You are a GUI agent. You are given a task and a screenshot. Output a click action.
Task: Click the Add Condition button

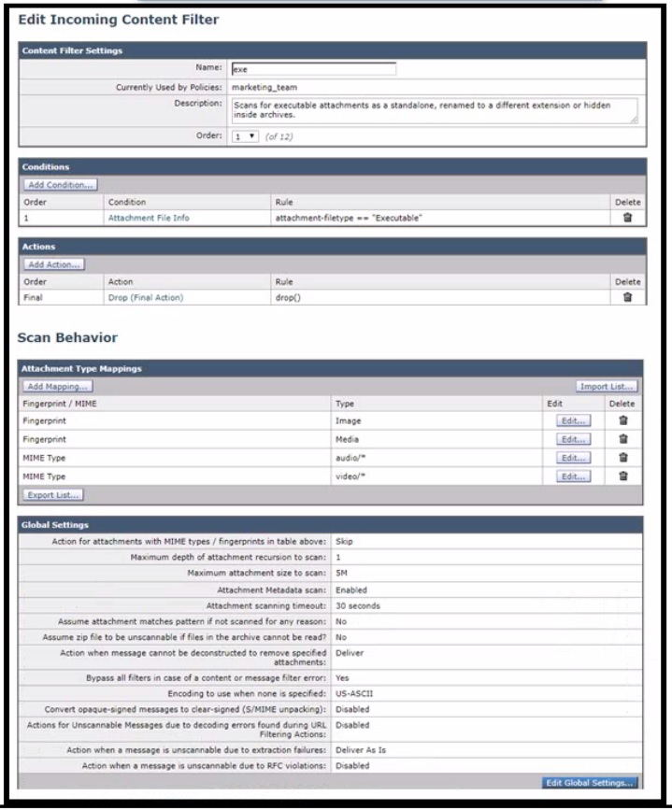point(60,185)
